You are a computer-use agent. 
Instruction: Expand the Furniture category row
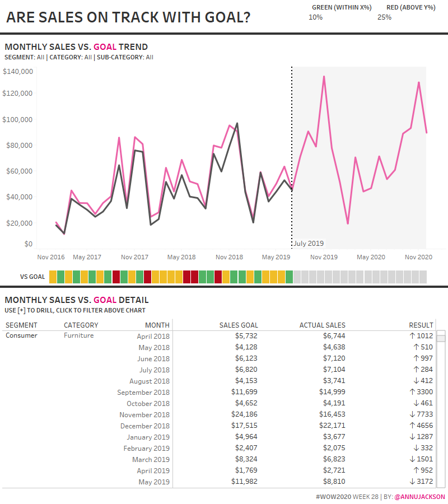pos(78,336)
